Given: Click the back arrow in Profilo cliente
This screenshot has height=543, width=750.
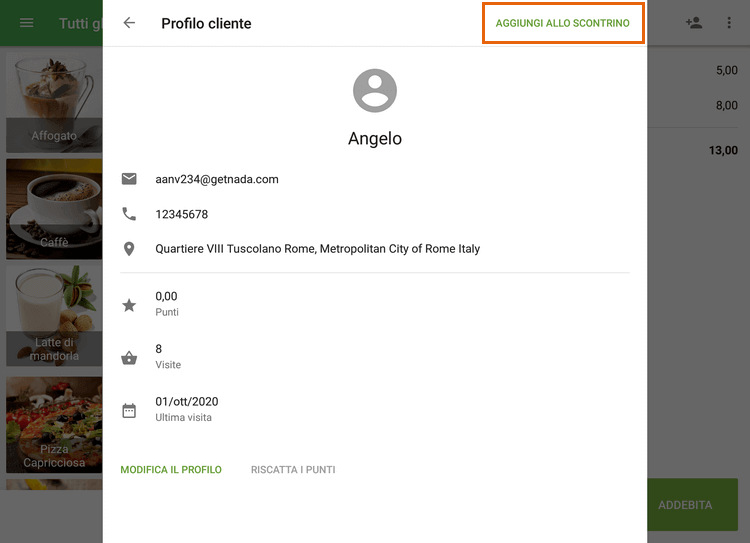Looking at the screenshot, I should coord(129,23).
